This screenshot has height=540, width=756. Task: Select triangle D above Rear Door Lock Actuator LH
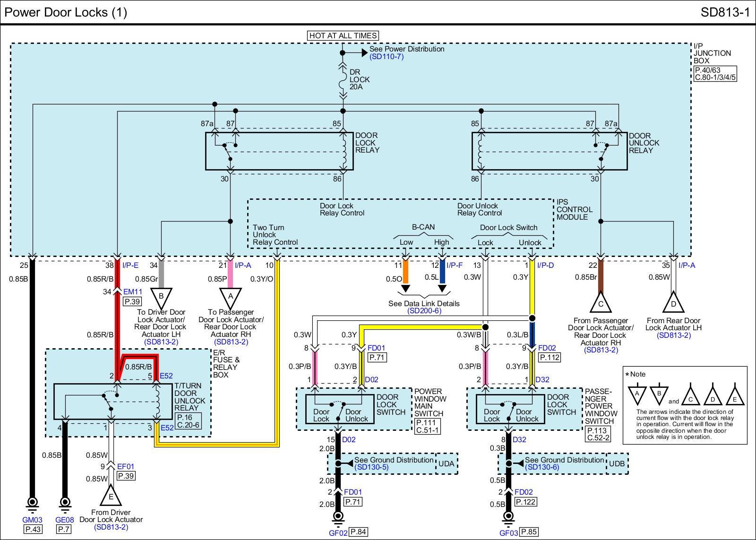point(673,302)
